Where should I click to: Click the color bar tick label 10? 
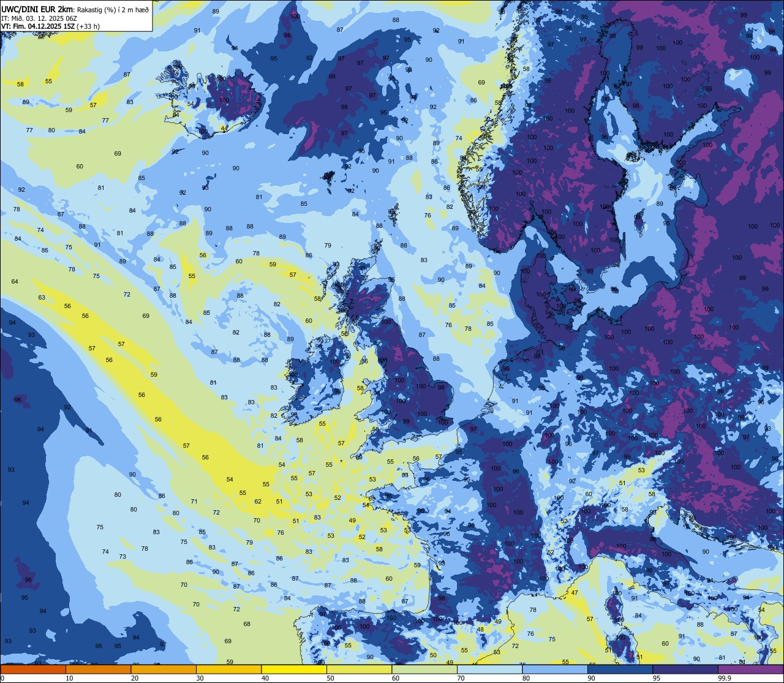pyautogui.click(x=69, y=678)
